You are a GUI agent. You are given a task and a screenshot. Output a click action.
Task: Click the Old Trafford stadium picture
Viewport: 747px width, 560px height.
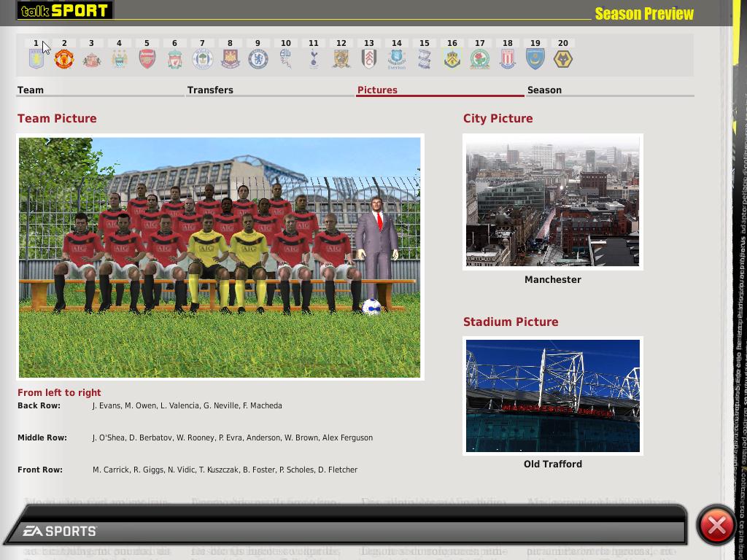(552, 396)
